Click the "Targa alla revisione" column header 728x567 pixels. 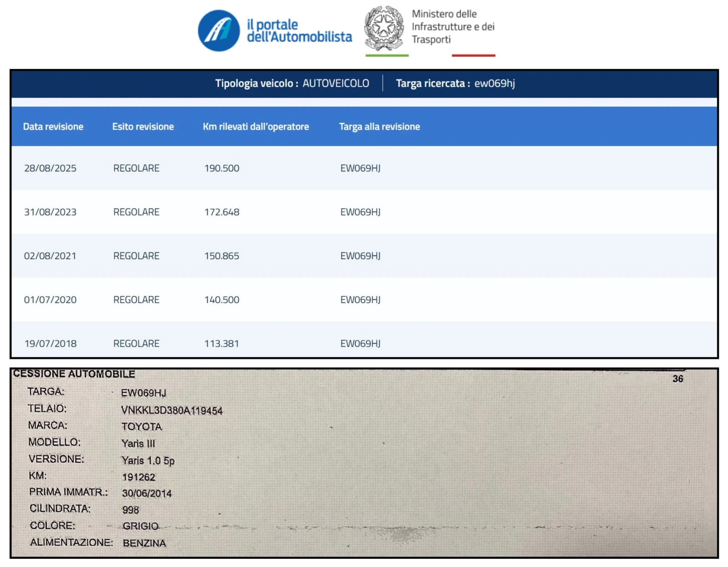(x=379, y=127)
